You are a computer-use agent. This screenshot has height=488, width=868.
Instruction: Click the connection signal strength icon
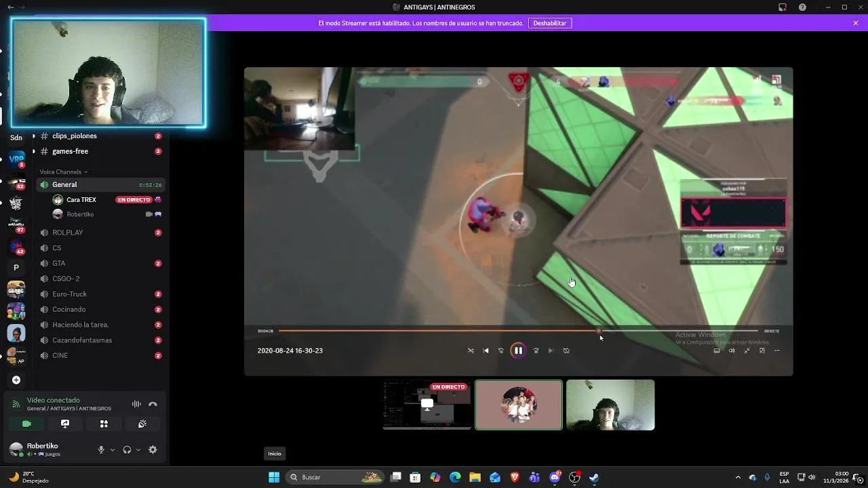pyautogui.click(x=16, y=404)
